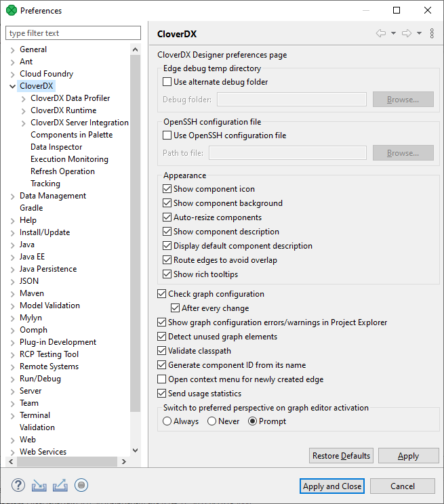
Task: Click Apply and Close button
Action: (332, 486)
